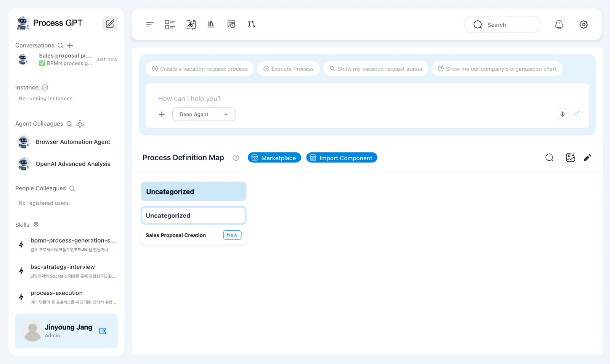Image resolution: width=610 pixels, height=364 pixels.
Task: Open the process map toolbar icon
Action: [x=191, y=24]
